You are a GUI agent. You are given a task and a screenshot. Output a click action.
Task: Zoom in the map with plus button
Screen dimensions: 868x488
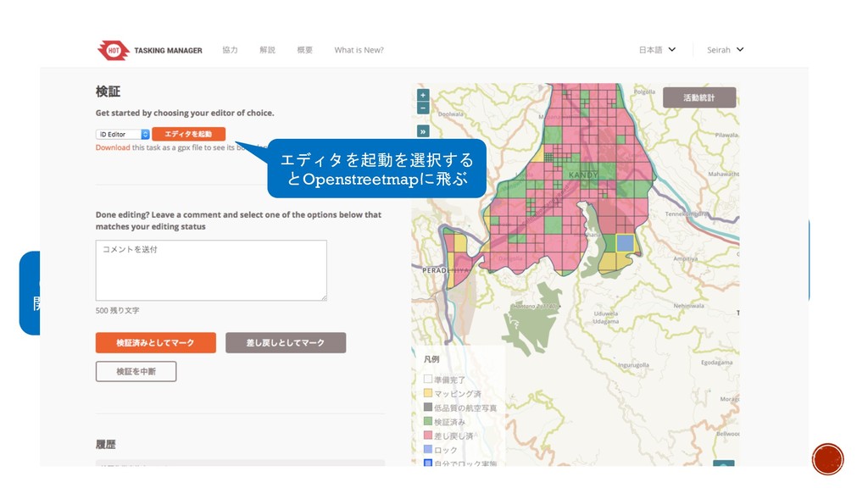pos(423,95)
